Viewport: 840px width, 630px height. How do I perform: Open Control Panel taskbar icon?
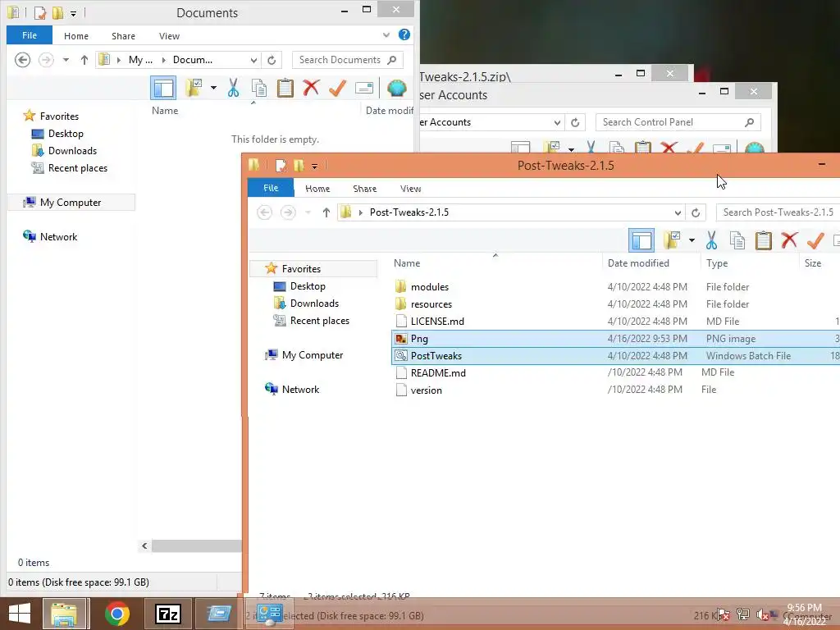pyautogui.click(x=269, y=614)
